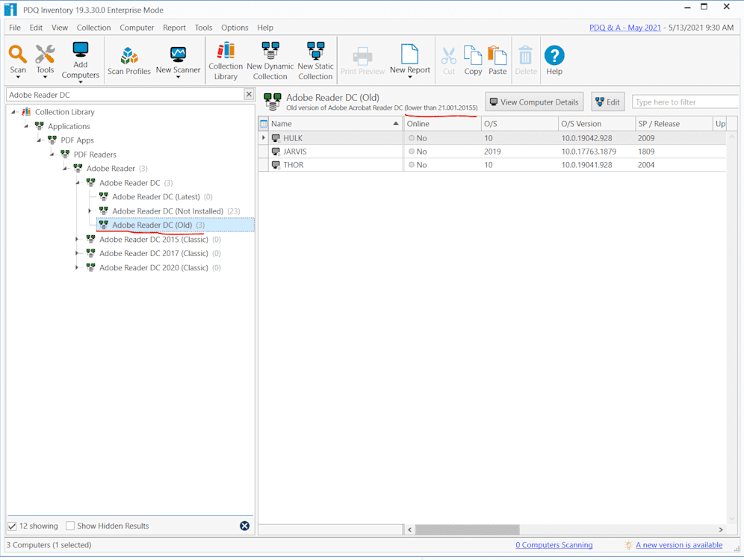744x560 pixels.
Task: Sort by the Name column header
Action: 335,124
